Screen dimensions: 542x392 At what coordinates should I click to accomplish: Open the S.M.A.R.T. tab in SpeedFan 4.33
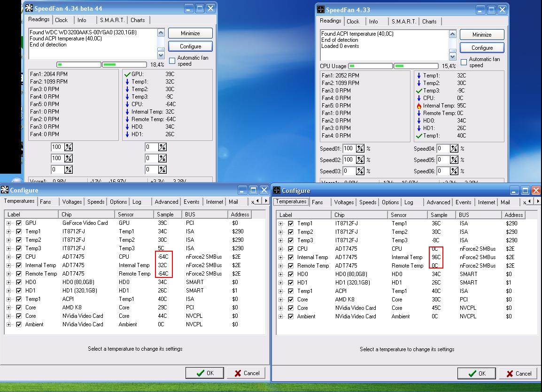coord(403,22)
